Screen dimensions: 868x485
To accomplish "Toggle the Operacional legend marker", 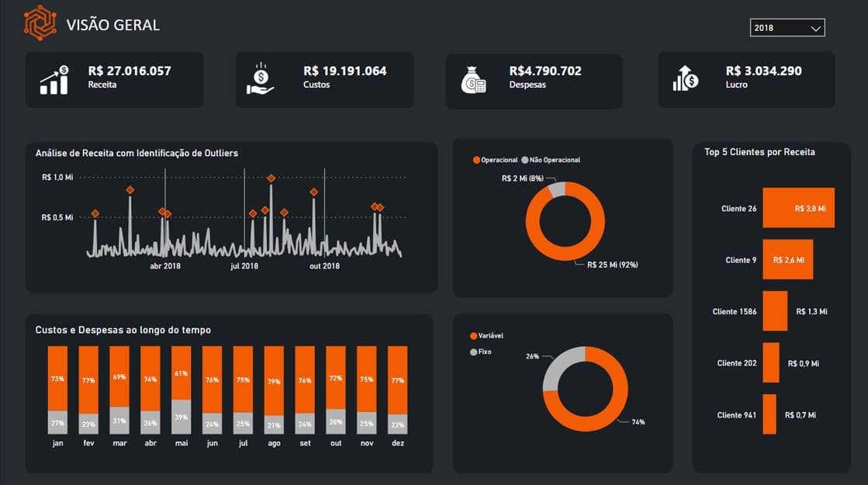I will coord(476,160).
